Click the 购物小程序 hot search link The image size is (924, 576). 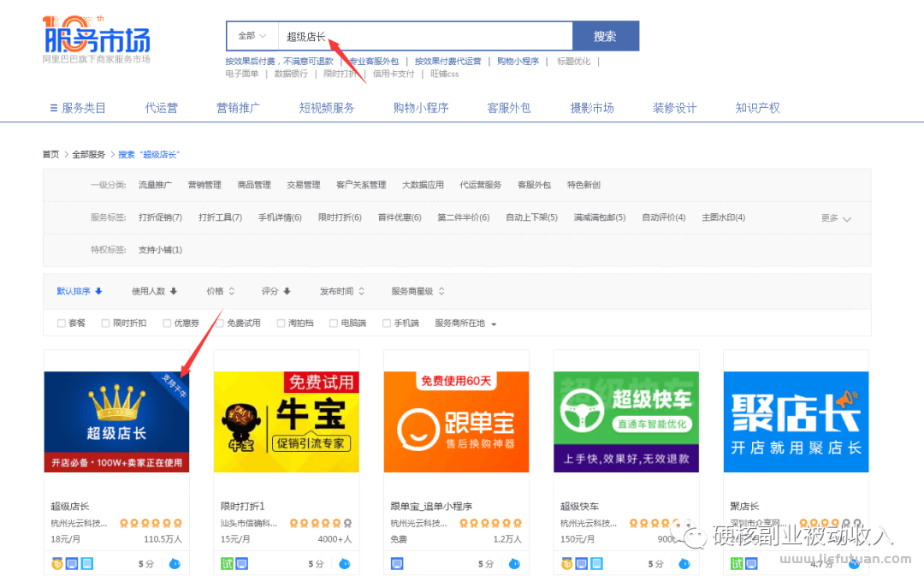coord(518,62)
